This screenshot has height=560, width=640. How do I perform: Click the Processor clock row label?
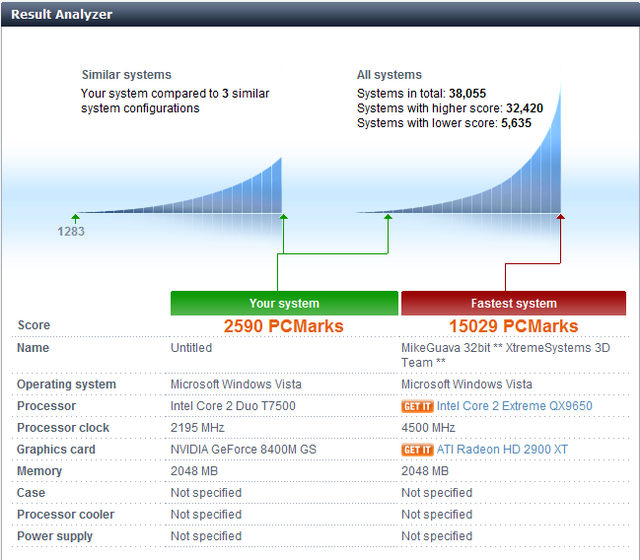[x=63, y=428]
